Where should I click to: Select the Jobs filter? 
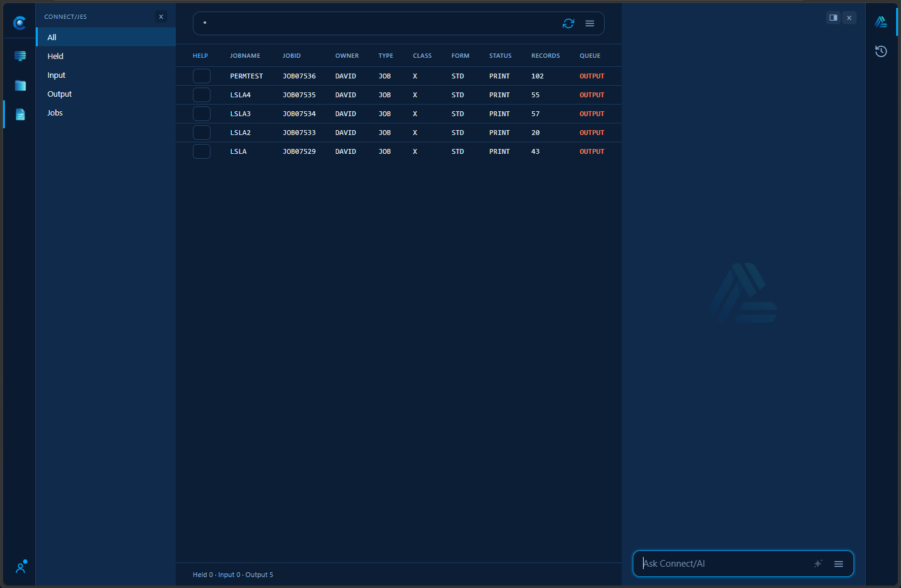(x=106, y=112)
